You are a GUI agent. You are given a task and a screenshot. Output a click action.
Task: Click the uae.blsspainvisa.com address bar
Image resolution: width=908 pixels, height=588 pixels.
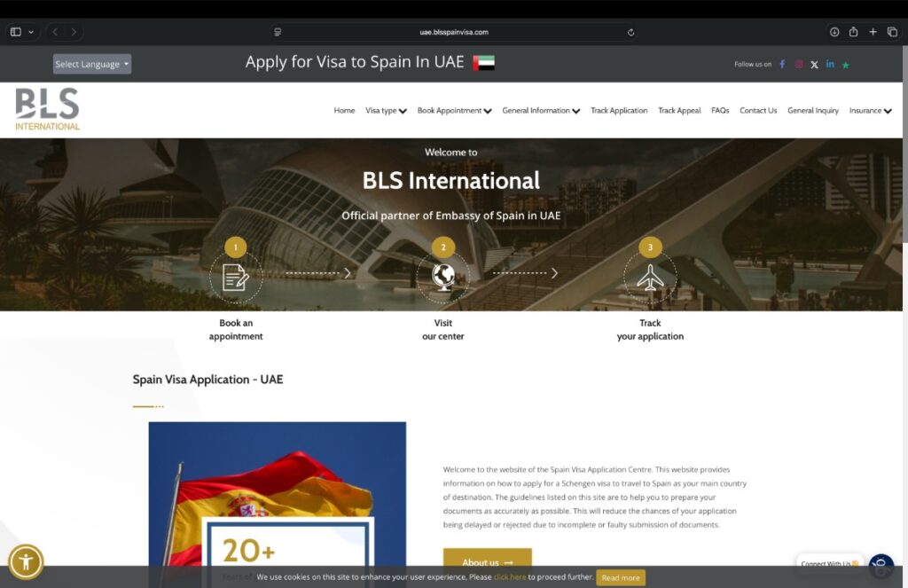(x=454, y=32)
